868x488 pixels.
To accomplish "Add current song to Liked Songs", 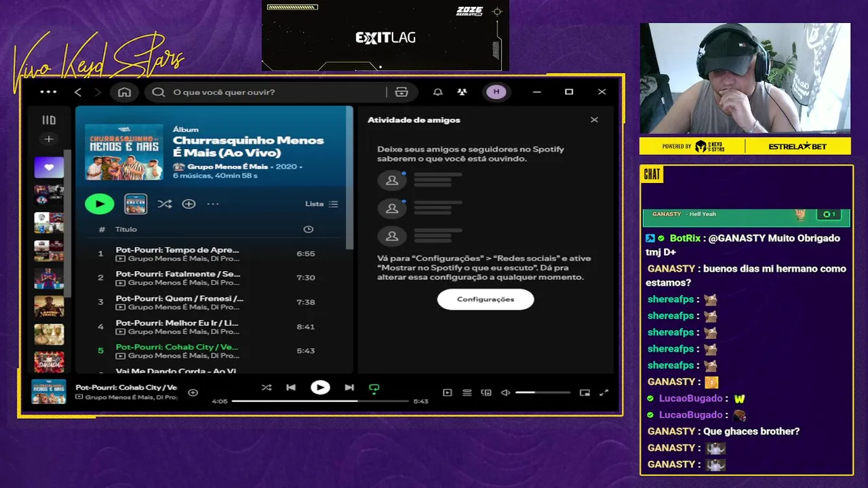I will click(193, 392).
